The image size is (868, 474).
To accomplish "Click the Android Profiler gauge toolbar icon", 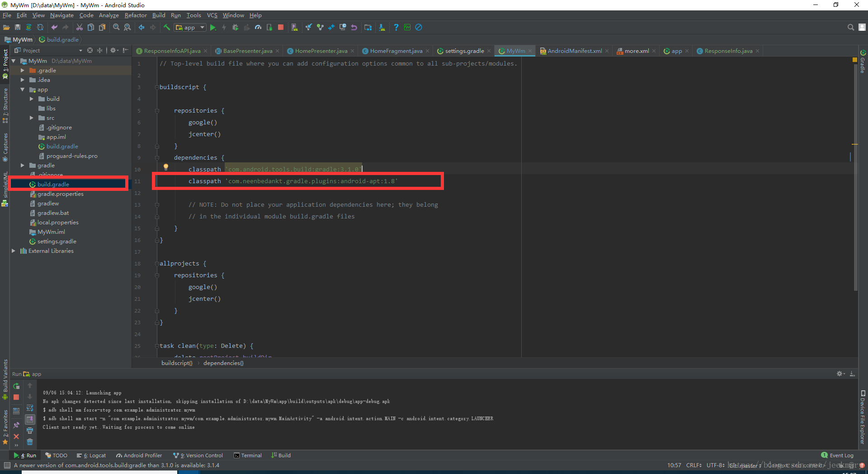I will (258, 28).
